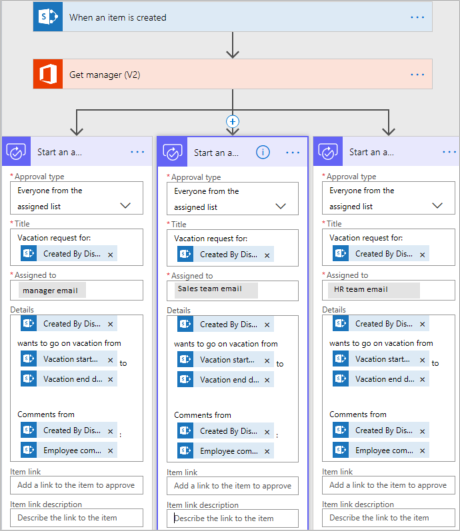Click the approval icon on the left card
The width and height of the screenshot is (460, 531).
click(x=16, y=152)
